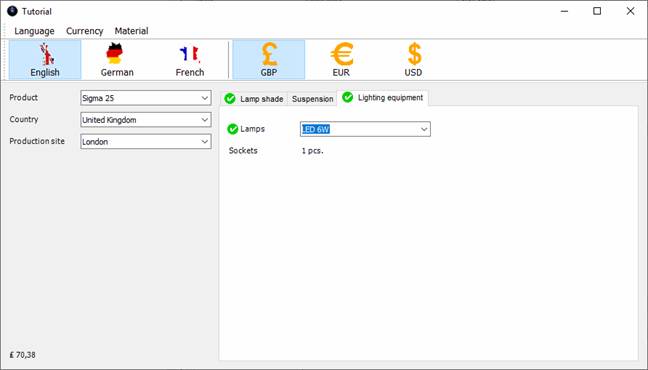Image resolution: width=648 pixels, height=370 pixels.
Task: Click the Sigma 25 product field
Action: pyautogui.click(x=146, y=98)
